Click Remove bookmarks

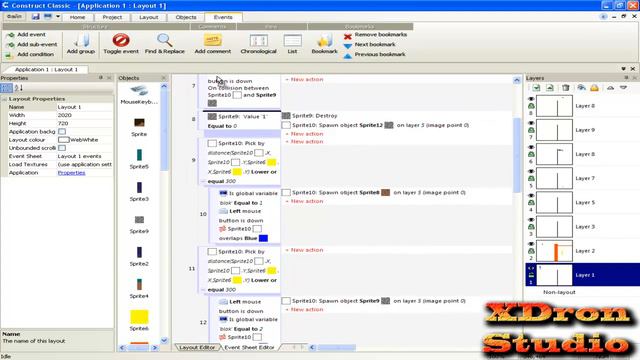point(376,35)
